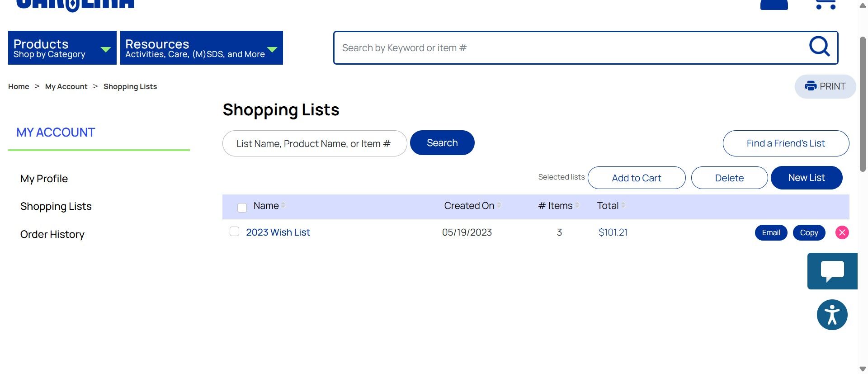
Task: Click the page vertical scrollbar
Action: point(863,104)
